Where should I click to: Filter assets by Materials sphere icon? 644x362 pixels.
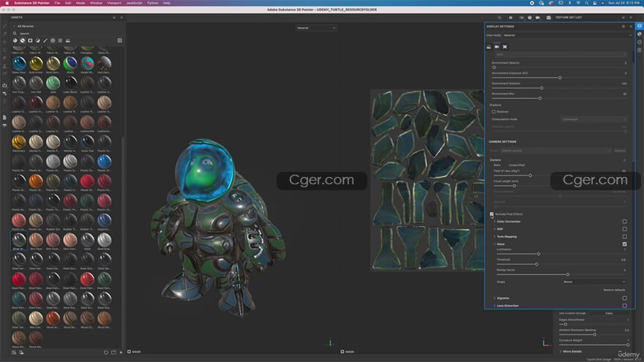15,41
